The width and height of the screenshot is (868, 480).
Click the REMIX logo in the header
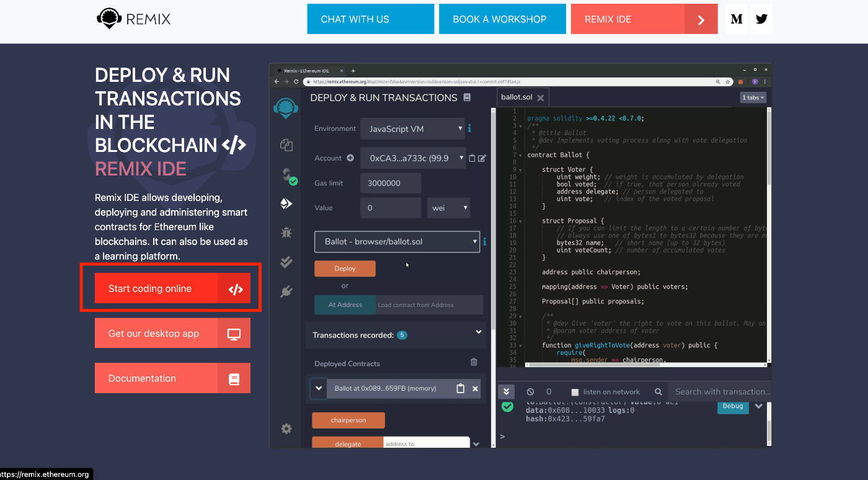point(134,19)
